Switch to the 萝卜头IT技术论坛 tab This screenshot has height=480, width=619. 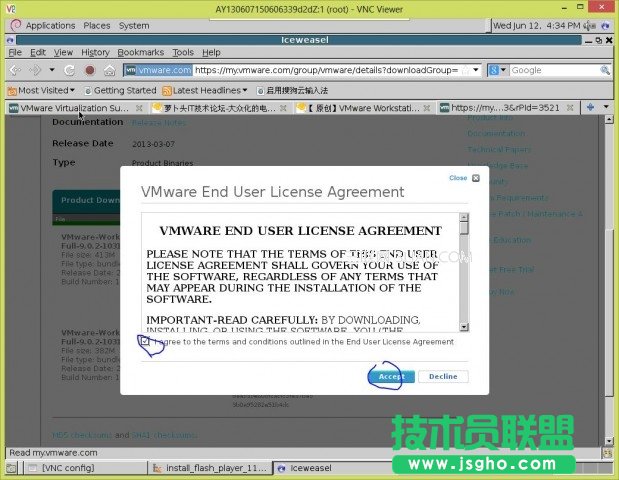pos(216,108)
